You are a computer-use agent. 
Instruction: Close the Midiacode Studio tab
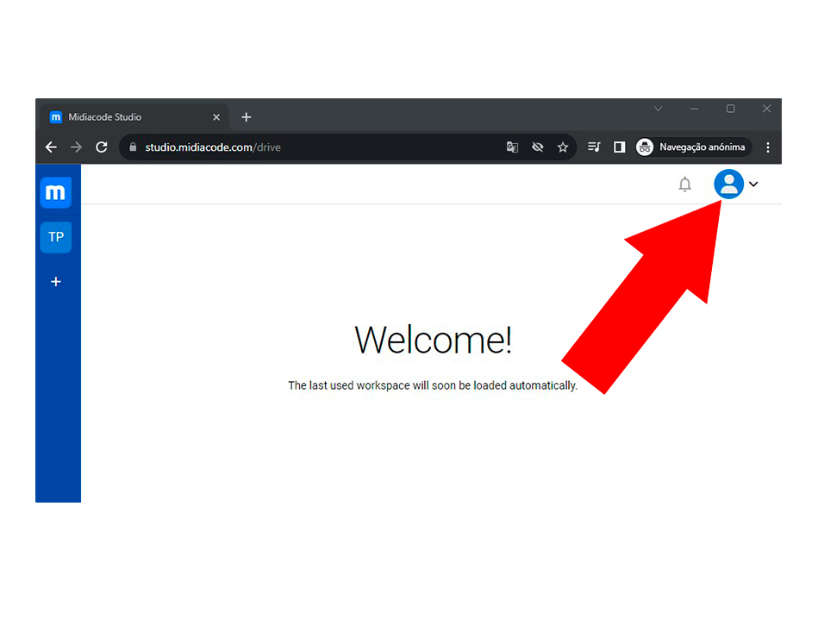pos(216,117)
